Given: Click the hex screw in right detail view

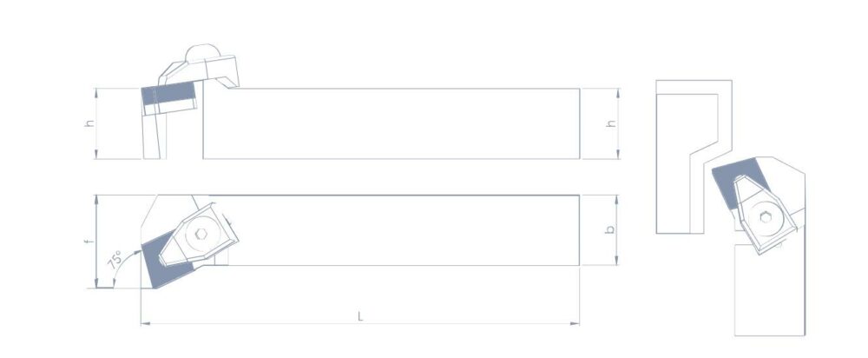Looking at the screenshot, I should pyautogui.click(x=765, y=217).
